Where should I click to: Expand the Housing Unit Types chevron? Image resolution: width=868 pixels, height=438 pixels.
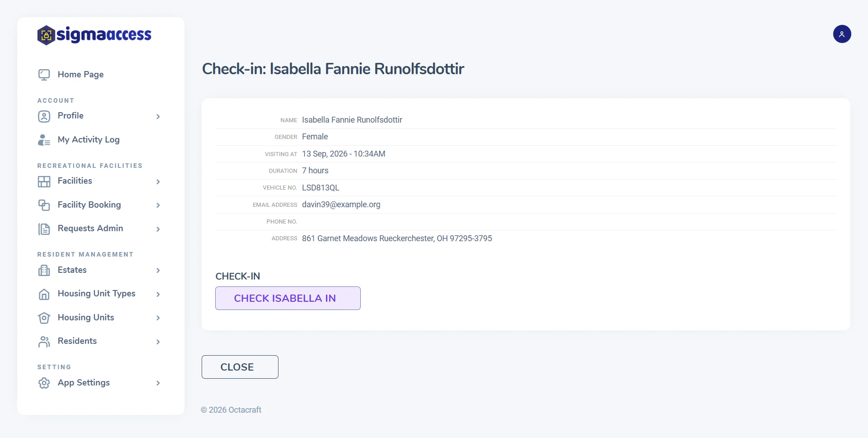point(158,294)
